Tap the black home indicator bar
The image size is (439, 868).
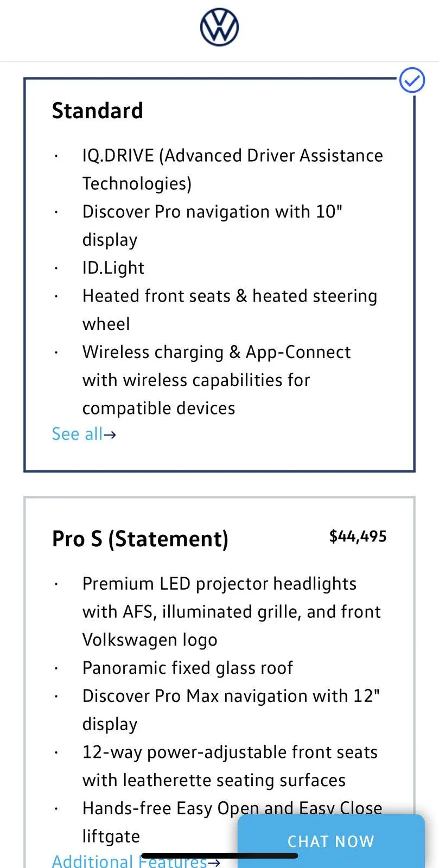219,856
